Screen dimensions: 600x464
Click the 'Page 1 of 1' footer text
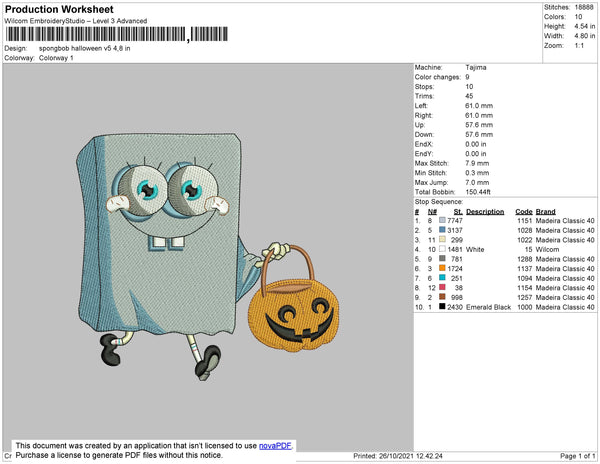tap(578, 456)
